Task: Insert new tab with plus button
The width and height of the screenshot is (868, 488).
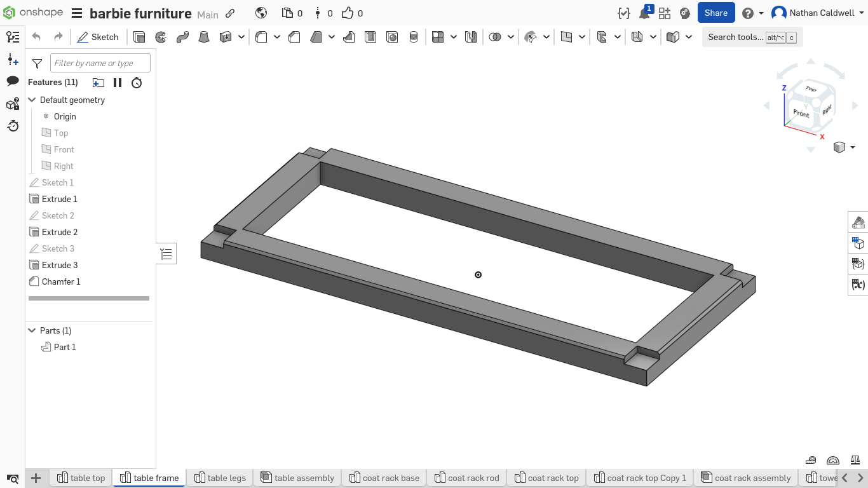Action: (36, 478)
